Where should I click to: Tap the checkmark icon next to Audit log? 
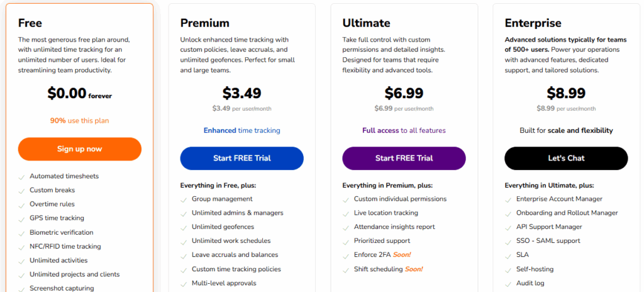tap(509, 283)
